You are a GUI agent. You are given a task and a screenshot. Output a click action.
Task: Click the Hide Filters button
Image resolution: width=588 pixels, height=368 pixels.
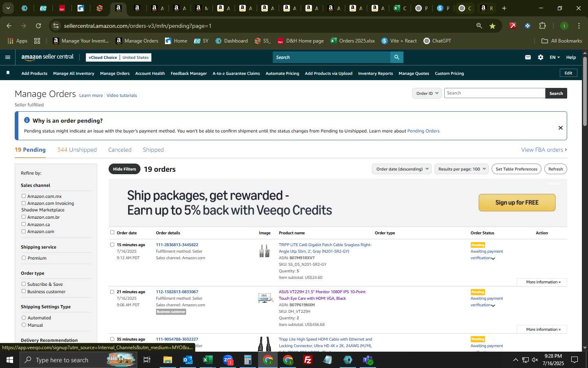(x=125, y=169)
